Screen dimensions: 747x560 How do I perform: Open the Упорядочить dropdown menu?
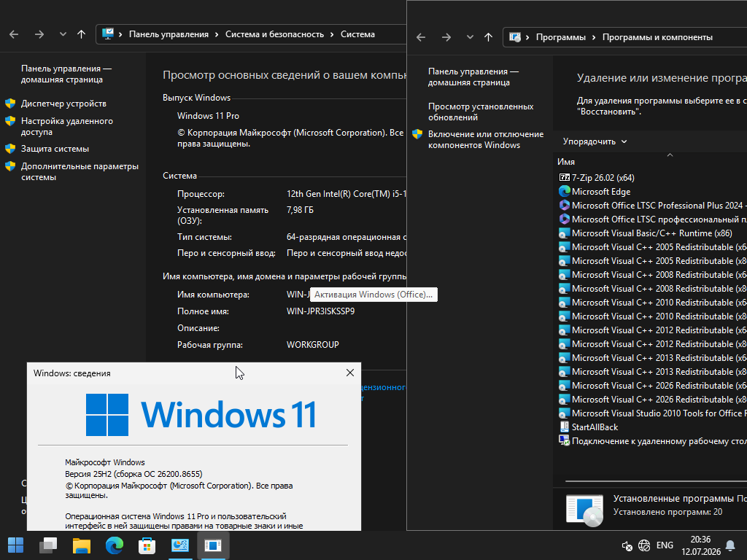pyautogui.click(x=595, y=141)
